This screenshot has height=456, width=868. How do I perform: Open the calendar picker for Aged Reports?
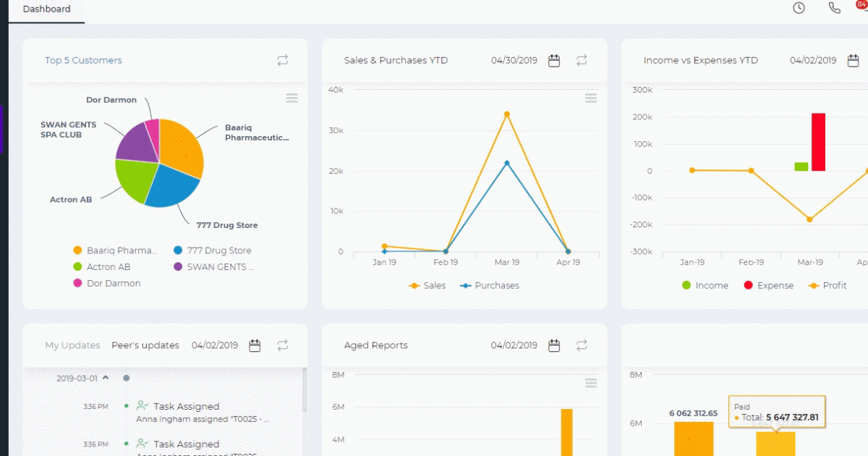[x=554, y=346]
